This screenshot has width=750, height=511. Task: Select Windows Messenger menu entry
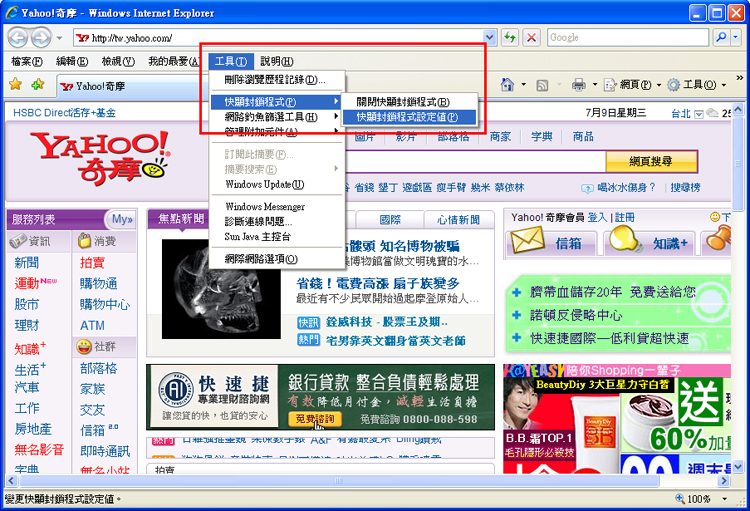[276, 206]
